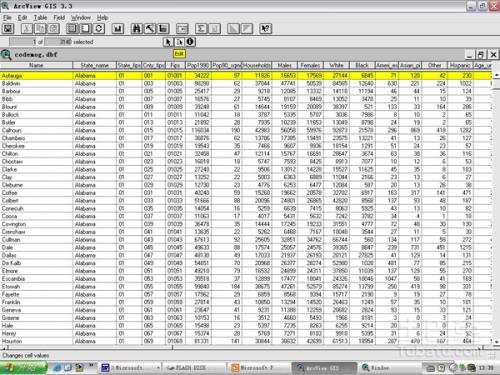Click the system tray clock
The image size is (500, 375).
(x=486, y=368)
